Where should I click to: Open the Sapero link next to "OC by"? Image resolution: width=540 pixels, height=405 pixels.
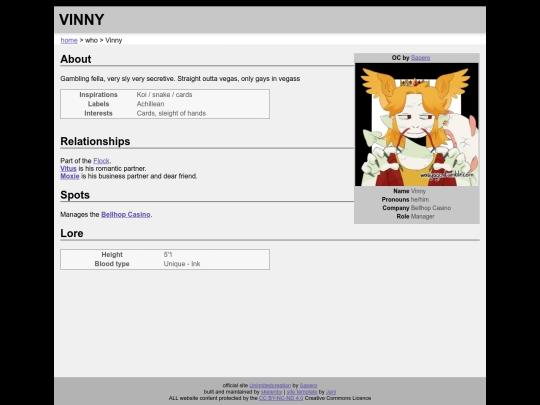420,58
